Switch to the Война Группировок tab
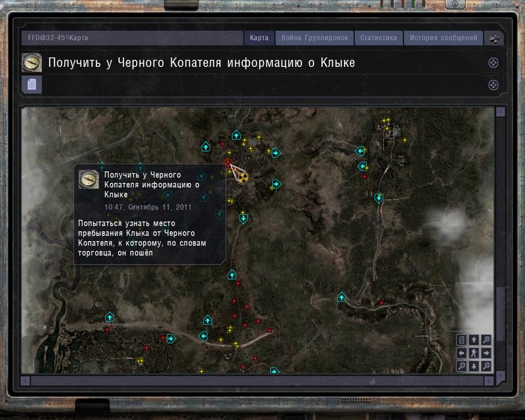The height and width of the screenshot is (420, 525). coord(314,38)
